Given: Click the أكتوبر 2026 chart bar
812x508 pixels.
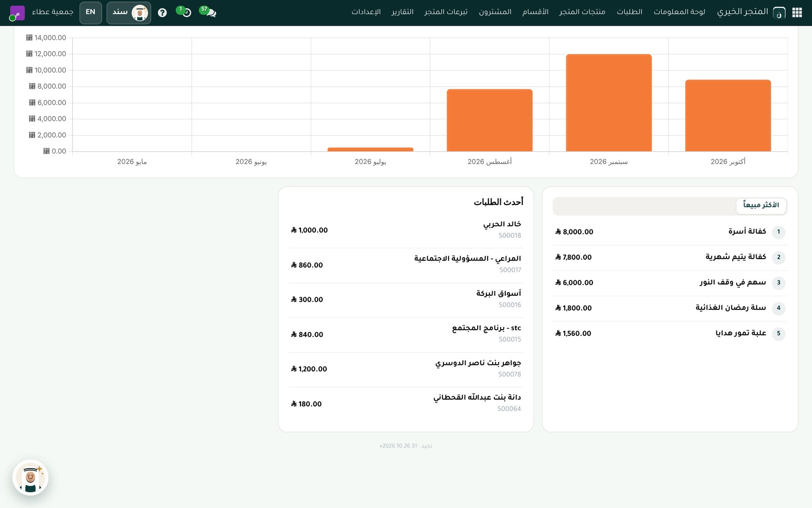Looking at the screenshot, I should click(728, 116).
